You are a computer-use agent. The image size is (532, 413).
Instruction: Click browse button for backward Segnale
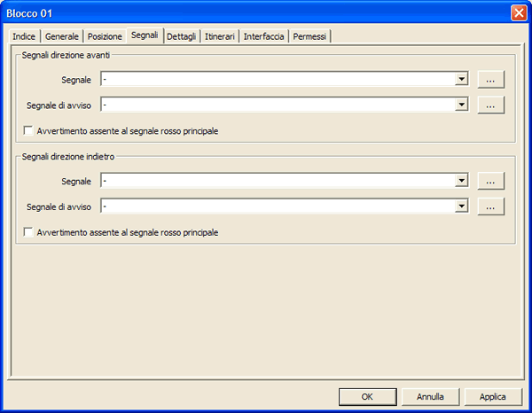point(491,181)
